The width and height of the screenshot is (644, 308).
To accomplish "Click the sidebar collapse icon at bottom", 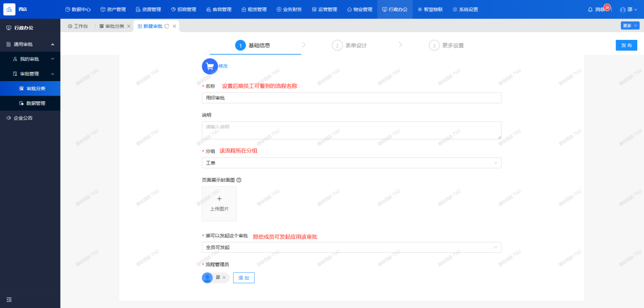I will pyautogui.click(x=9, y=299).
